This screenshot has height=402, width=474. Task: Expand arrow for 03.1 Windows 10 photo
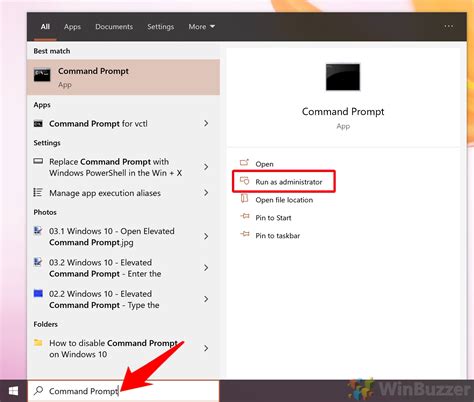pos(206,236)
